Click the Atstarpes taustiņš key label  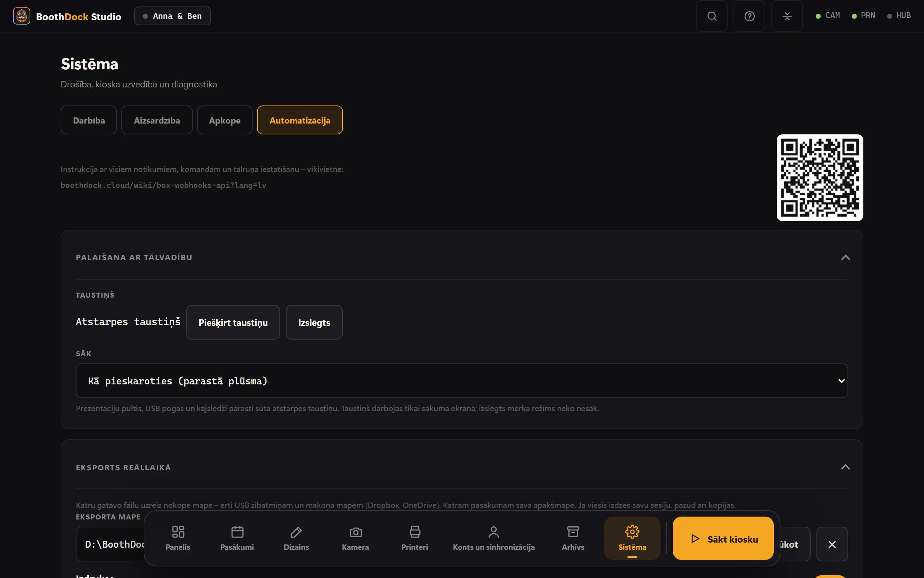(x=128, y=322)
